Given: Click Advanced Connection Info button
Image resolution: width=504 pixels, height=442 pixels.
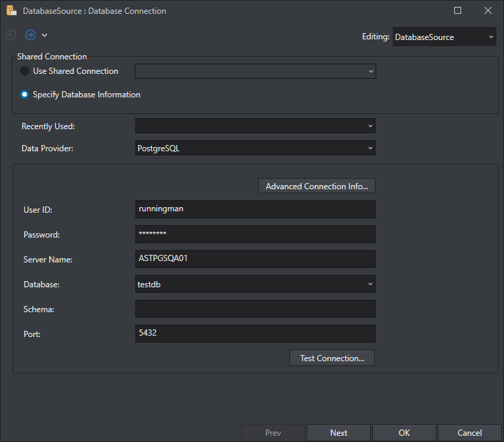Looking at the screenshot, I should [x=316, y=186].
